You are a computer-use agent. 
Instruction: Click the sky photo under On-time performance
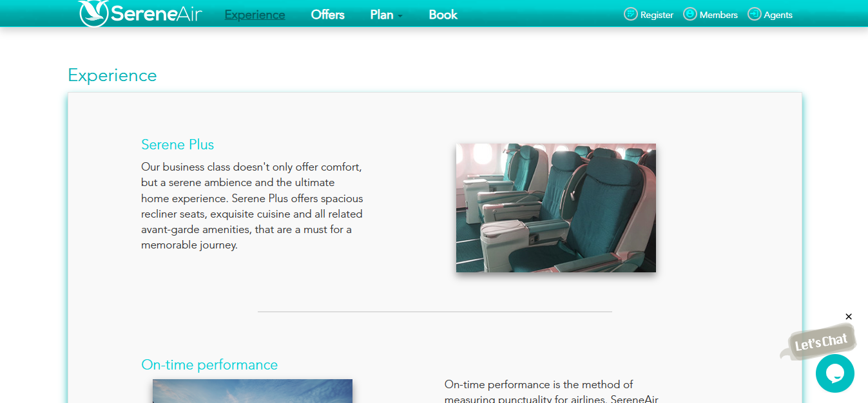click(x=253, y=391)
